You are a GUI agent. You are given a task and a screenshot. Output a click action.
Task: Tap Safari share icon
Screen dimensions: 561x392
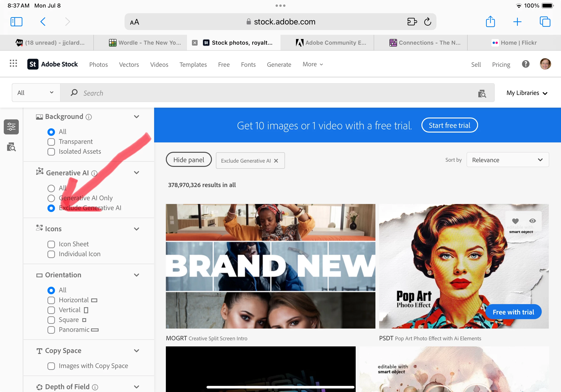tap(490, 22)
